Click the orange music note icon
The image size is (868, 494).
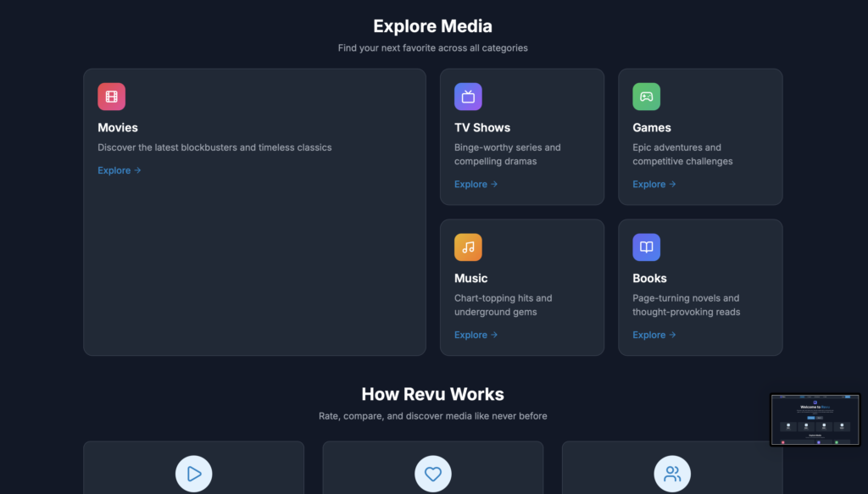(x=468, y=247)
